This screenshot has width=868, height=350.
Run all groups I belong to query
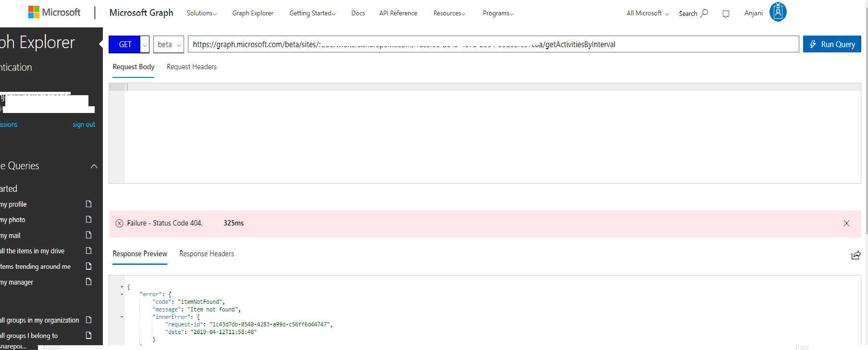click(29, 336)
